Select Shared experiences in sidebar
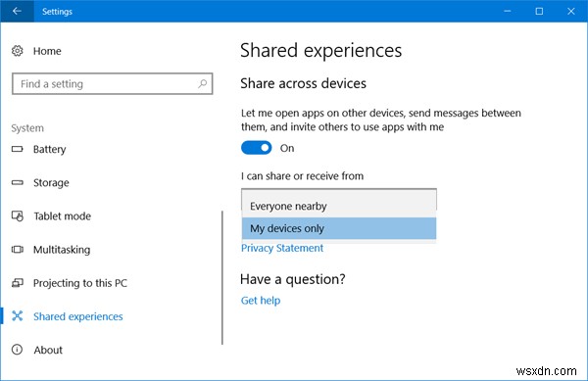Image resolution: width=588 pixels, height=381 pixels. tap(78, 316)
